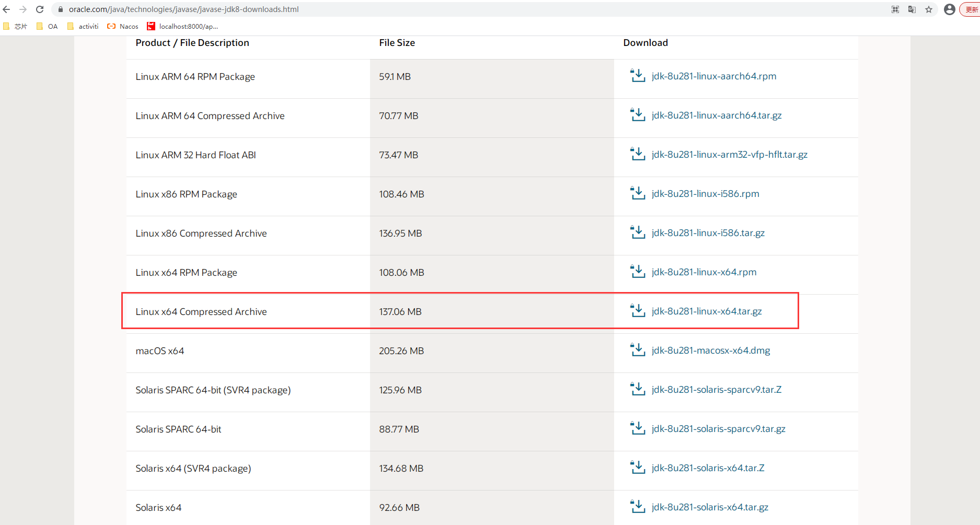Click download icon for linux-aarch64.tar.gz

[638, 115]
